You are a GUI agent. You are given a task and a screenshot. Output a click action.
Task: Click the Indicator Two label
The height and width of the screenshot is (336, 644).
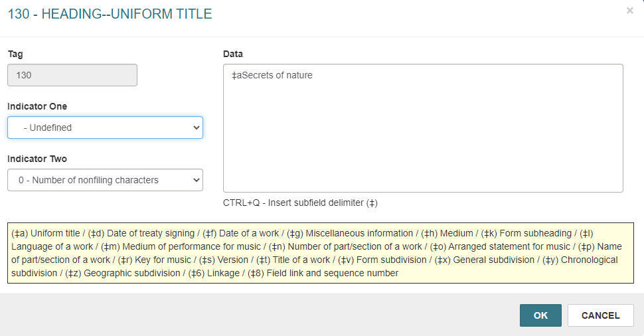coord(37,159)
